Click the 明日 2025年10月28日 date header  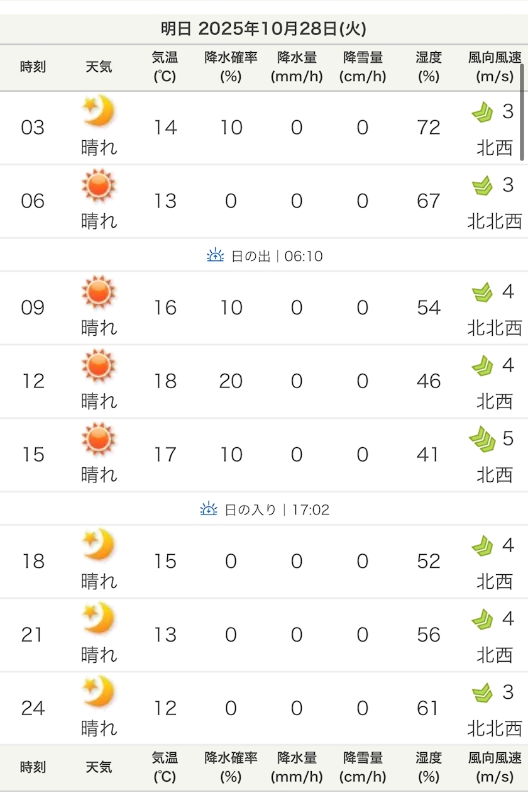point(263,29)
